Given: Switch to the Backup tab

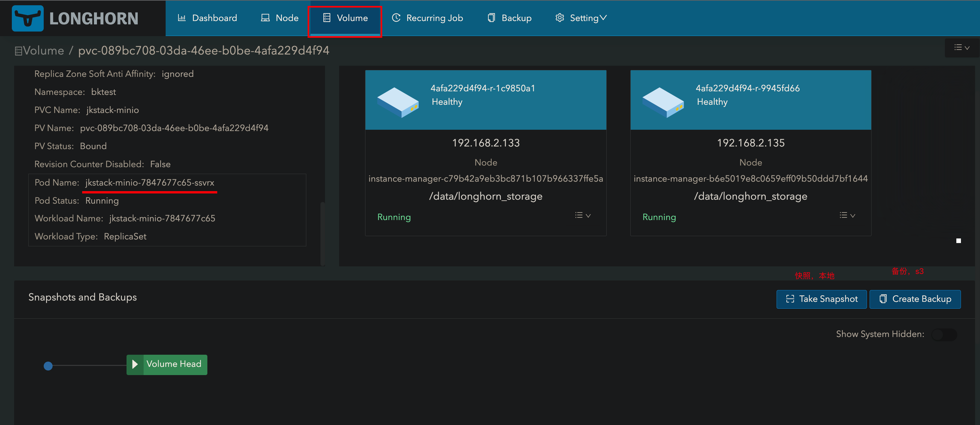Looking at the screenshot, I should click(x=509, y=18).
